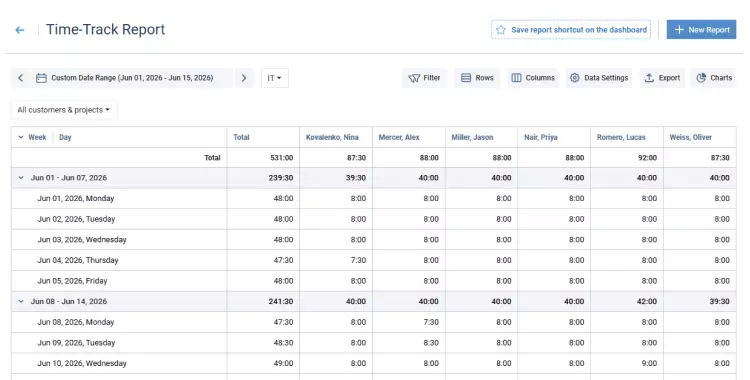Go back using the left arrow icon
Viewport: 750px width, 380px height.
click(x=20, y=30)
